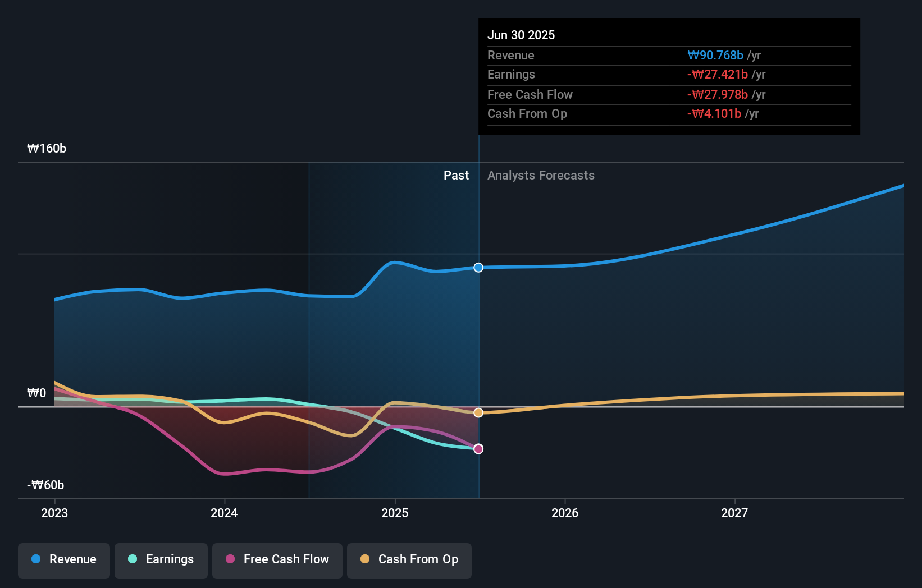922x588 pixels.
Task: Click the 2025 label on the x-axis
Action: coord(395,512)
